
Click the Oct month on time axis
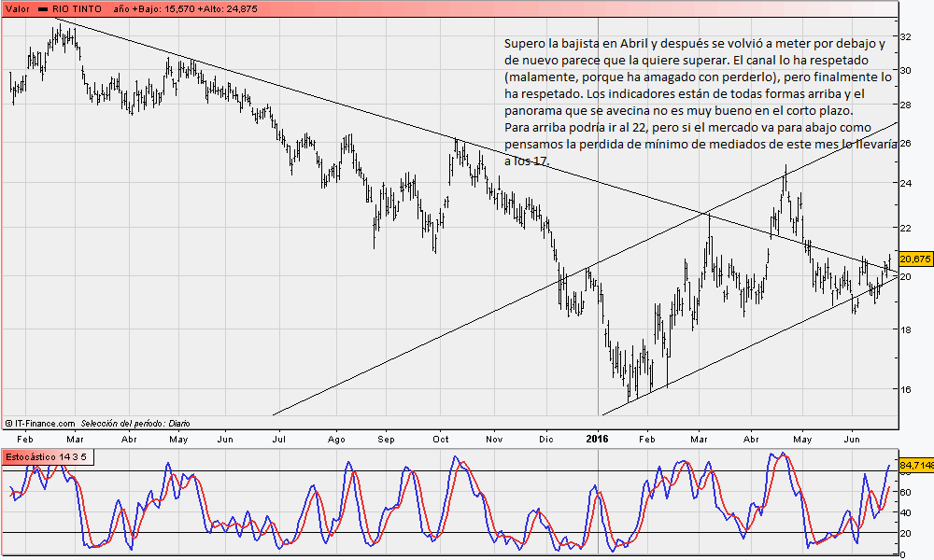point(441,438)
